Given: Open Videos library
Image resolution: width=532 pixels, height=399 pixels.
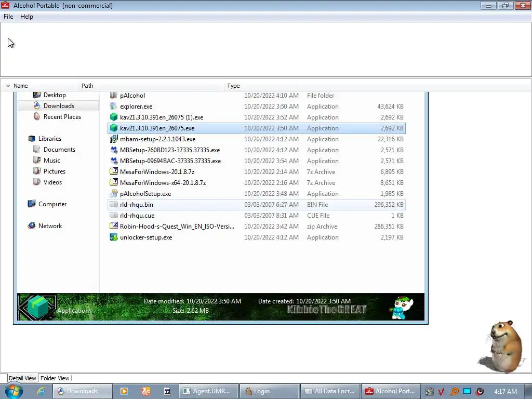Looking at the screenshot, I should [52, 182].
